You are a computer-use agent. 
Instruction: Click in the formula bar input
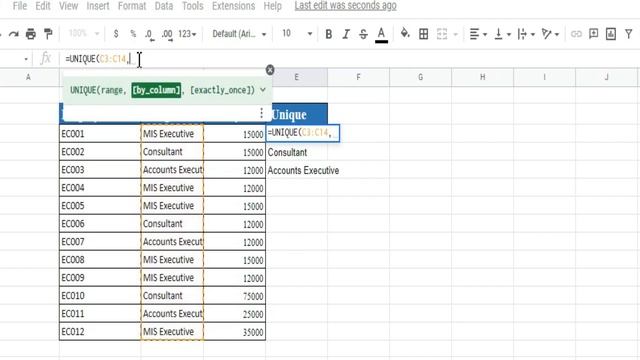point(351,59)
